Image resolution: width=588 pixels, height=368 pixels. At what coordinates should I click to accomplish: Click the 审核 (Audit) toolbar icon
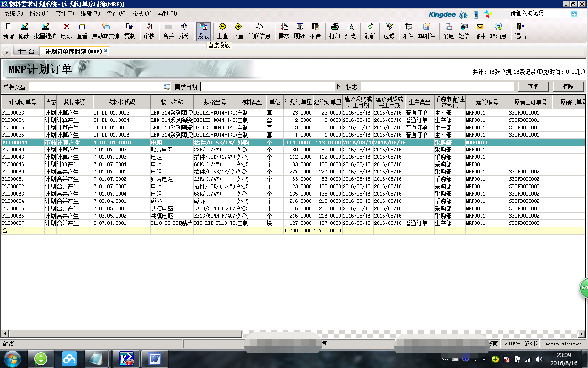(149, 31)
